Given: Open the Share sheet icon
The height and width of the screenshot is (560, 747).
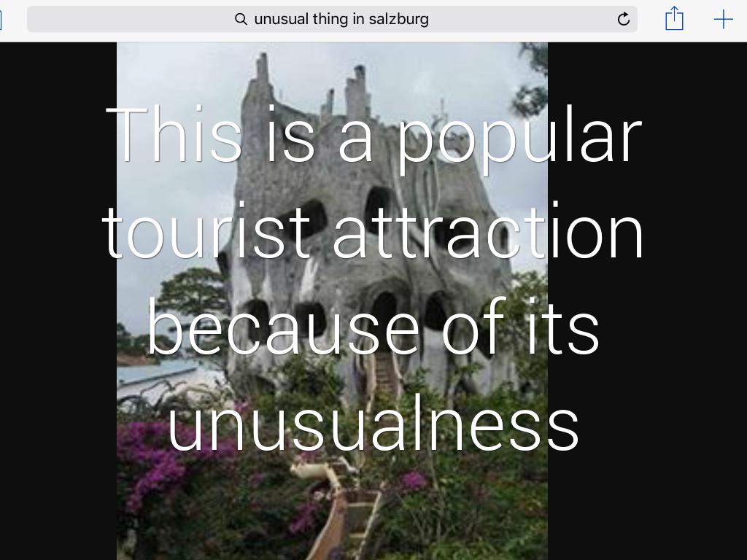Looking at the screenshot, I should click(x=674, y=18).
